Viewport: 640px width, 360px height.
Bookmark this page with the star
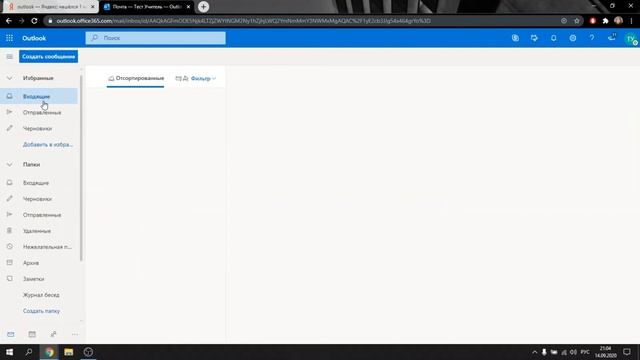coord(576,21)
